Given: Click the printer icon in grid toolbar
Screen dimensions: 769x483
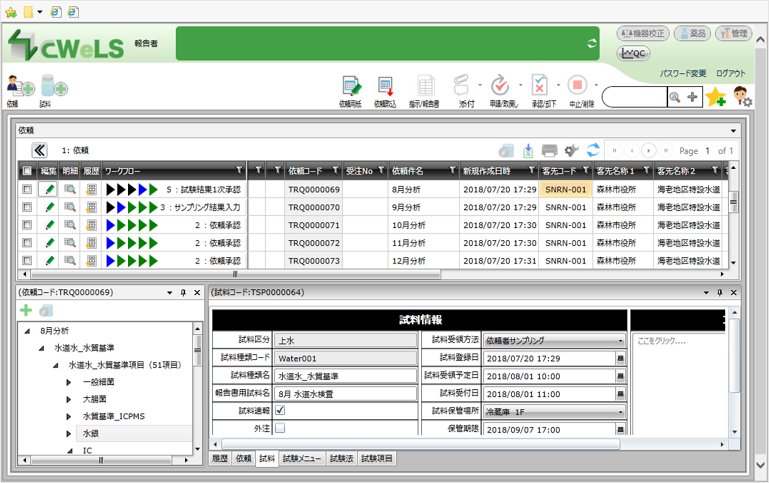Looking at the screenshot, I should (x=549, y=151).
